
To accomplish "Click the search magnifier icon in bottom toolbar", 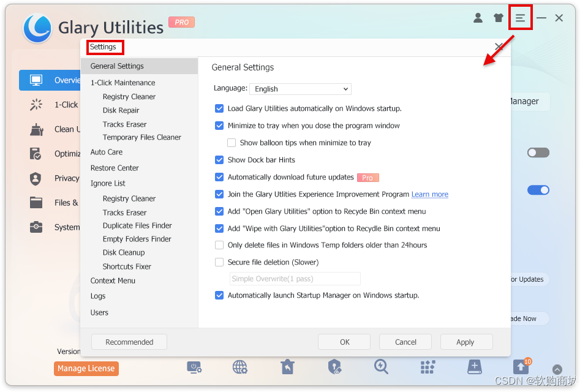I will pyautogui.click(x=381, y=366).
